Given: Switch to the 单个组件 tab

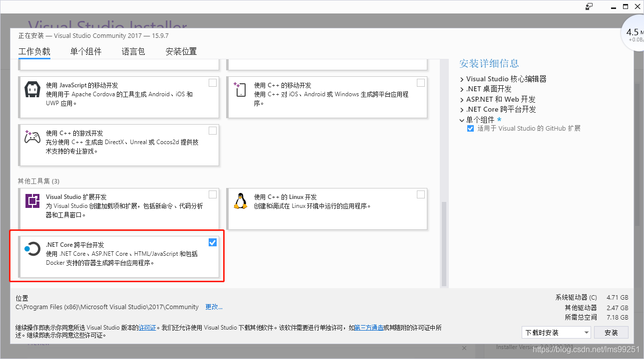Looking at the screenshot, I should [x=86, y=51].
